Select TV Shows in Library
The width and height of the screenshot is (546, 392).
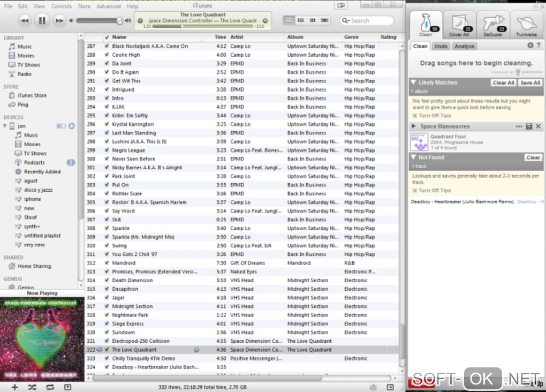point(28,65)
